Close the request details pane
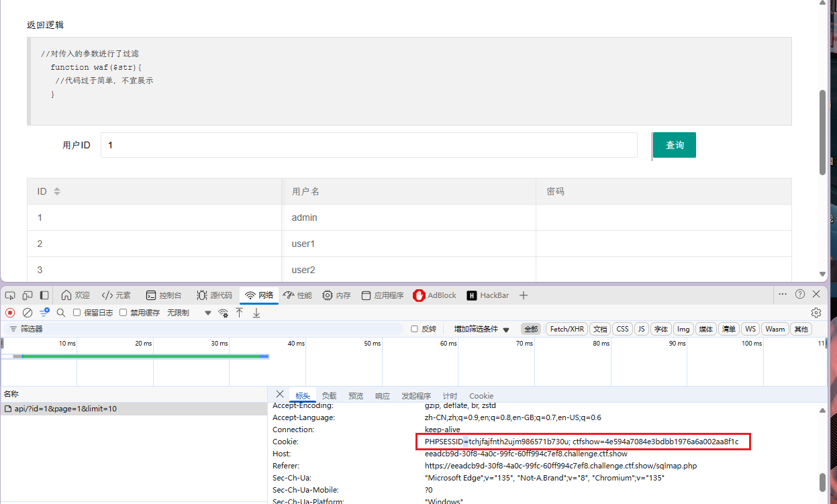Viewport: 837px width, 504px height. click(280, 395)
